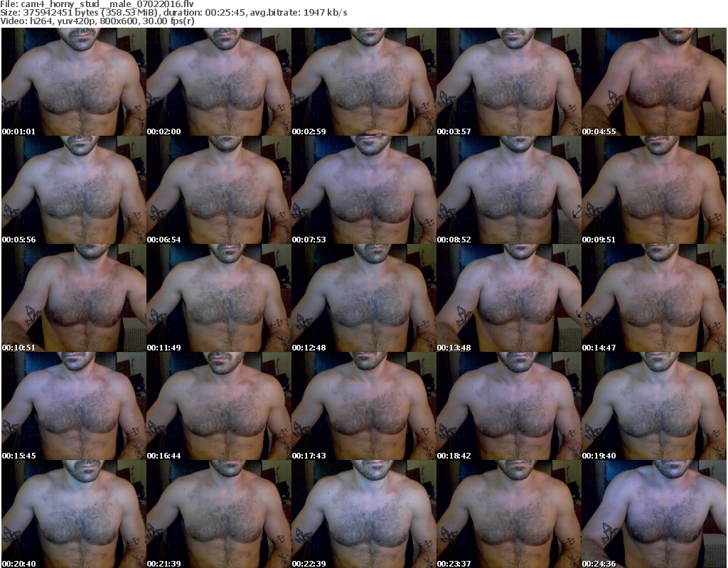Open the frame at 00:19:40
The height and width of the screenshot is (568, 728).
pyautogui.click(x=654, y=406)
